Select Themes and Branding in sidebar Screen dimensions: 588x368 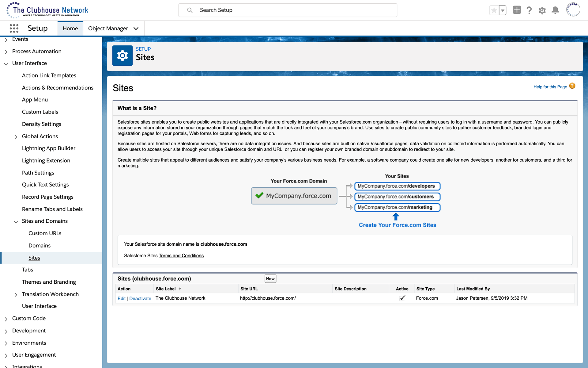(x=49, y=282)
